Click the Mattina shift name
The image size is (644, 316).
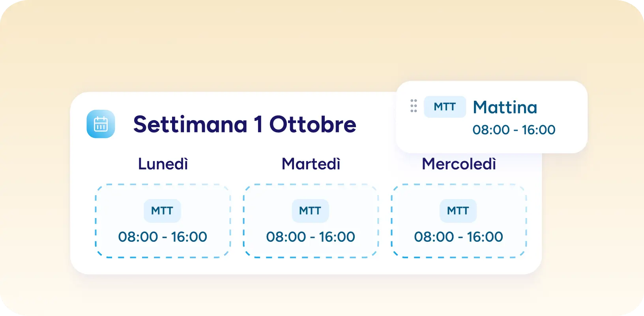tap(505, 107)
